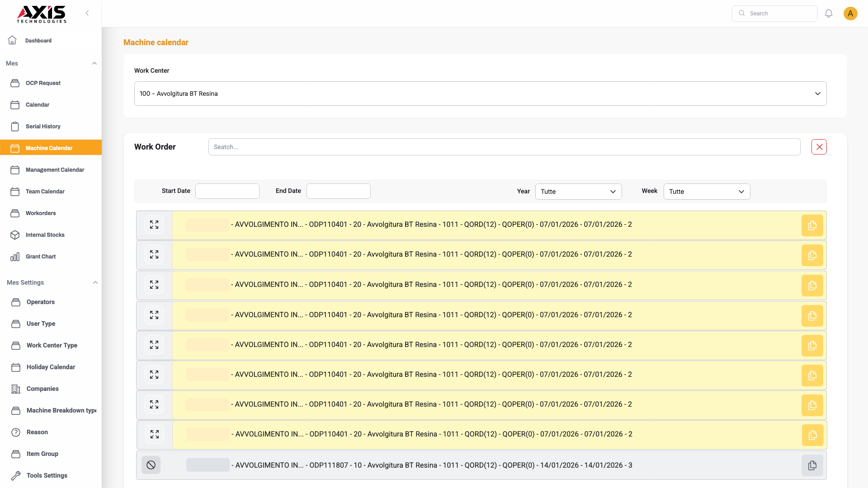Click the Start Date field
Image resolution: width=868 pixels, height=488 pixels.
tap(227, 191)
